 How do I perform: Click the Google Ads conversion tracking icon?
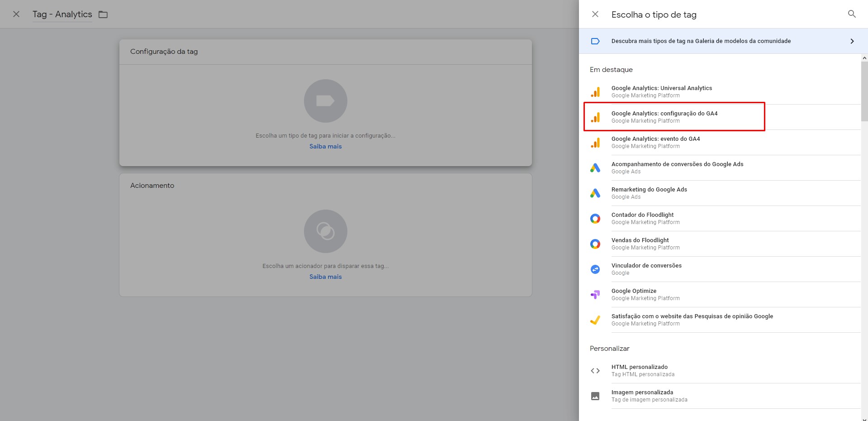(x=595, y=168)
